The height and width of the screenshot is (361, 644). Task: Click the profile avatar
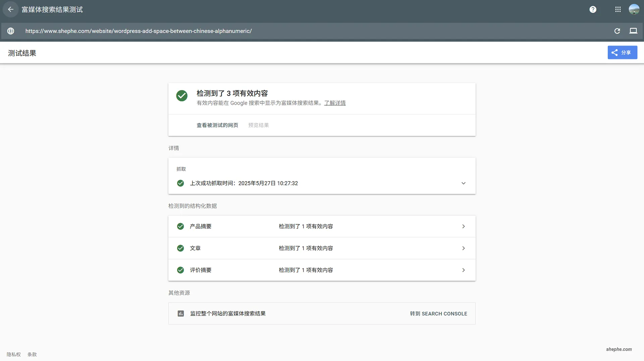click(634, 9)
